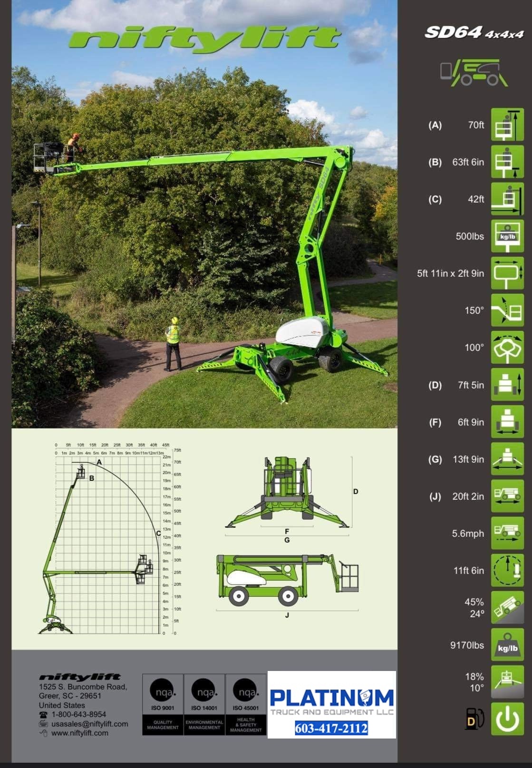Screen dimensions: 532x768
Task: Click the 100° platform rotation icon
Action: (507, 348)
